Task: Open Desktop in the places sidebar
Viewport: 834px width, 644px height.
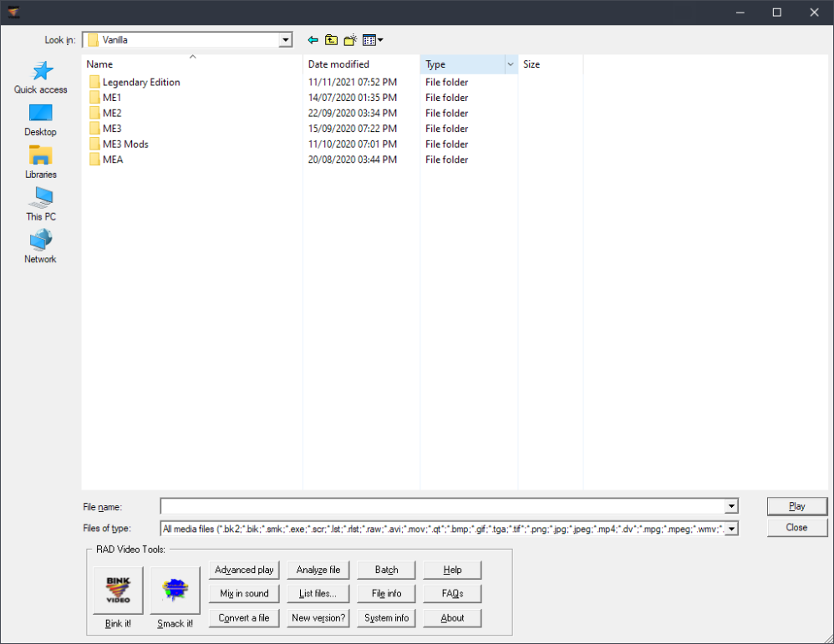Action: click(x=41, y=121)
